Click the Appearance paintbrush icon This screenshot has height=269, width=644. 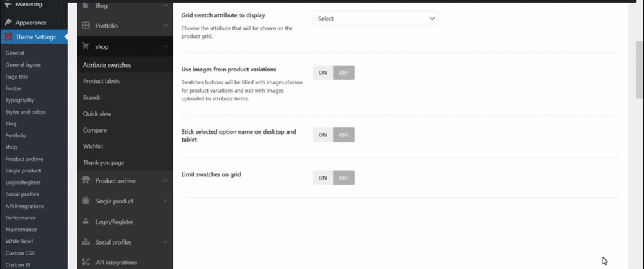pyautogui.click(x=8, y=23)
